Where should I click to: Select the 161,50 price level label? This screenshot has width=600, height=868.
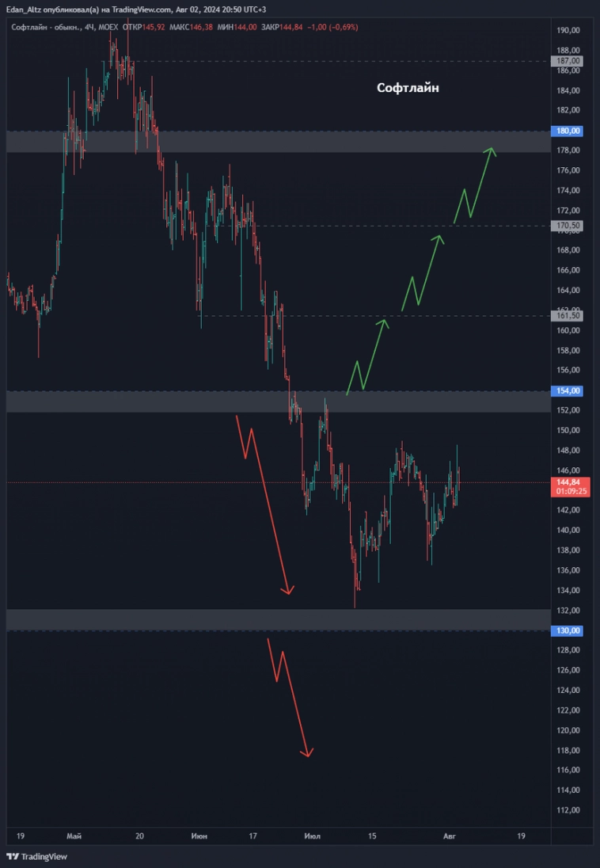tap(568, 315)
